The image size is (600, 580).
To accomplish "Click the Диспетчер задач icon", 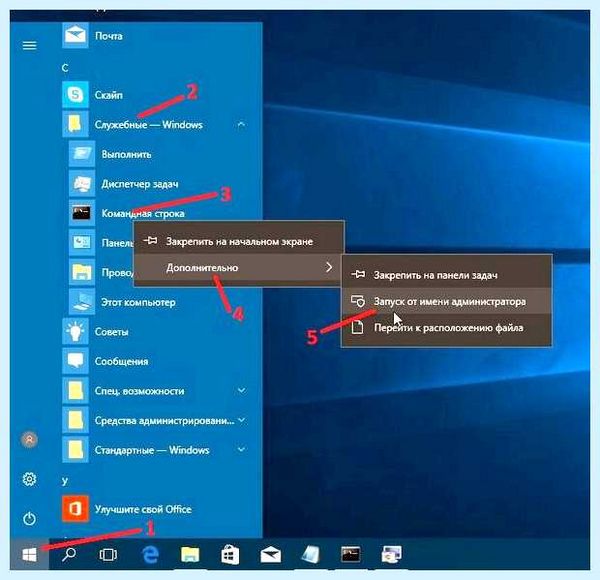I will tap(82, 184).
